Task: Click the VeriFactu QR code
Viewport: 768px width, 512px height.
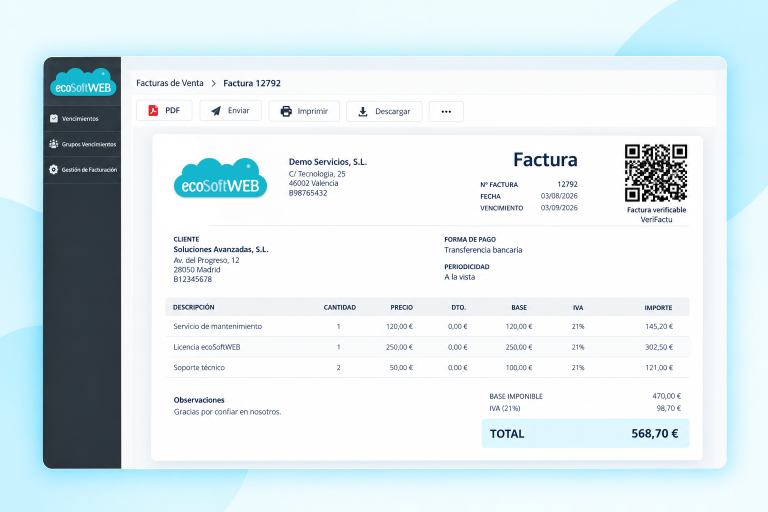Action: [x=656, y=173]
